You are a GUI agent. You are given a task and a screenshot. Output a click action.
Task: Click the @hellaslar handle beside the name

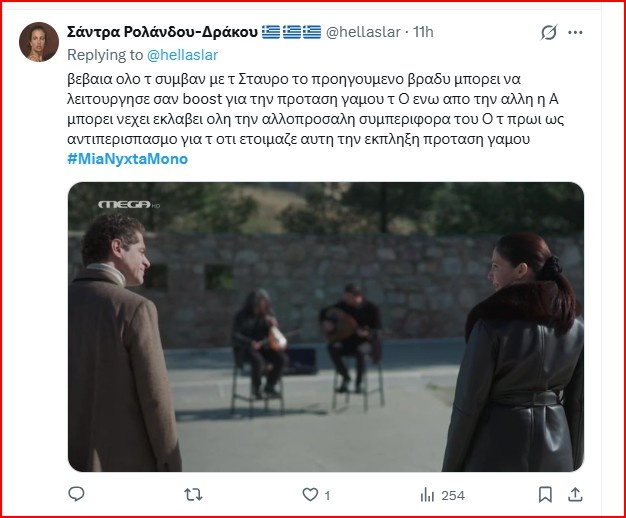point(363,32)
